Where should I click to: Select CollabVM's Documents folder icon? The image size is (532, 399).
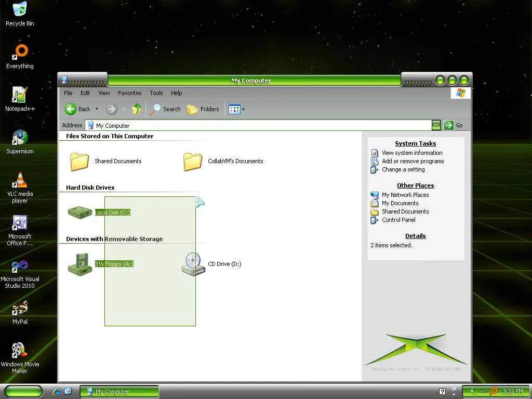pos(192,162)
